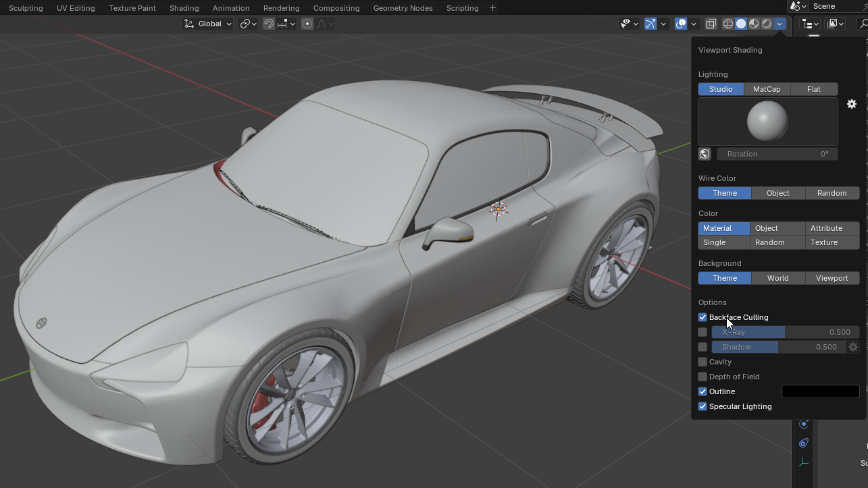Screen dimensions: 868x488
Task: Uncheck Backface Culling
Action: coord(703,317)
